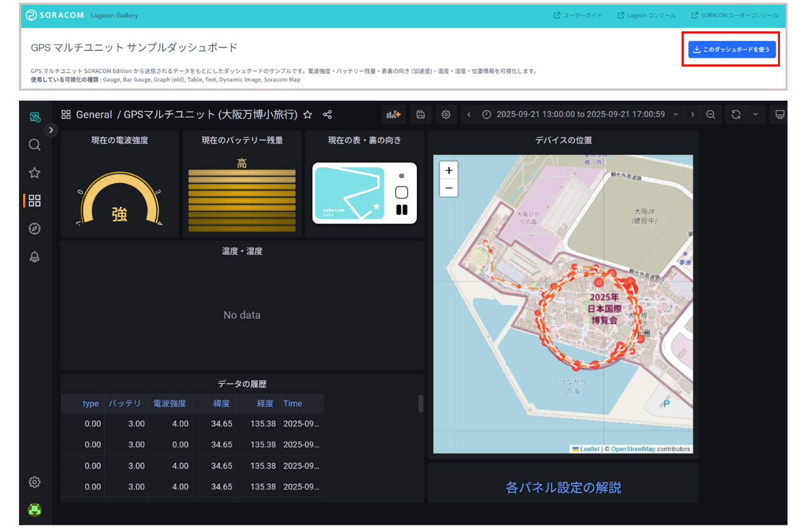The height and width of the screenshot is (532, 794).
Task: Click 現在の電波強度 panel title
Action: click(x=120, y=140)
